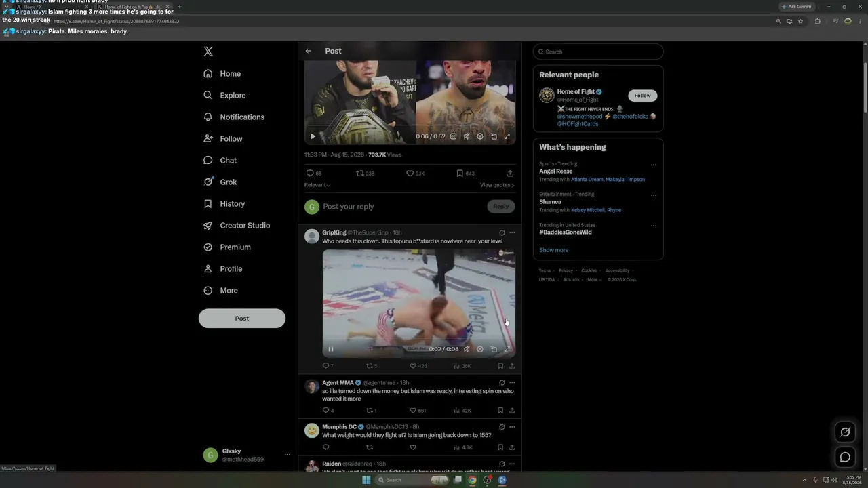Repost Memphis DC's reply
Image resolution: width=868 pixels, height=488 pixels.
point(370,447)
